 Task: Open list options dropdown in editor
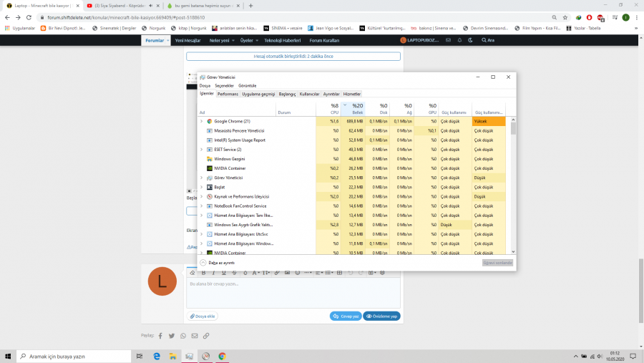329,273
